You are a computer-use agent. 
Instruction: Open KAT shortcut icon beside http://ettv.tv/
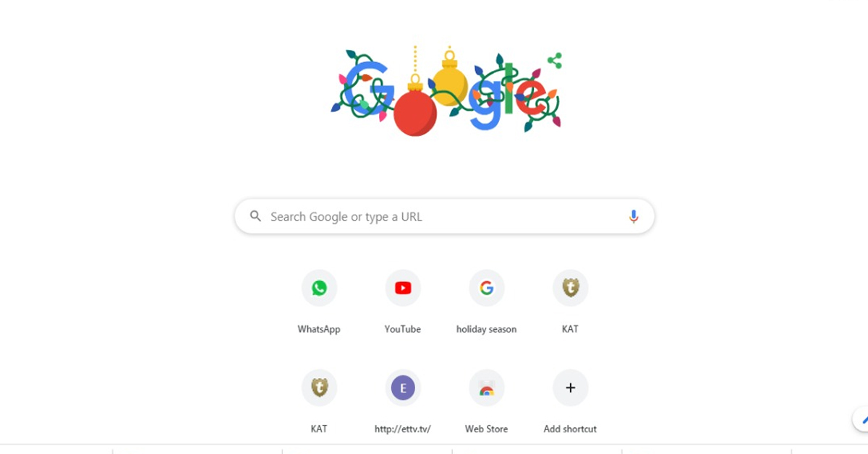[319, 387]
